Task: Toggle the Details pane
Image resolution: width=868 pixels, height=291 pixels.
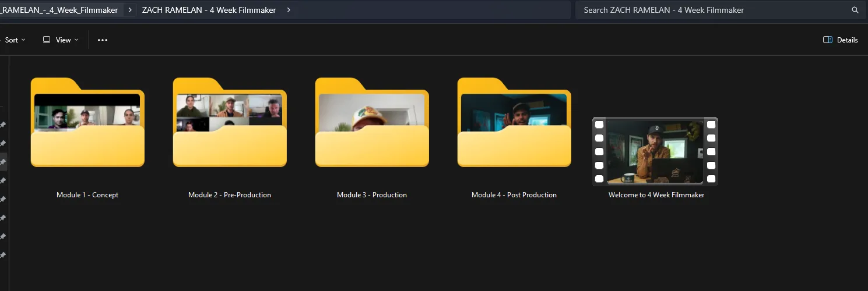Action: coord(840,40)
